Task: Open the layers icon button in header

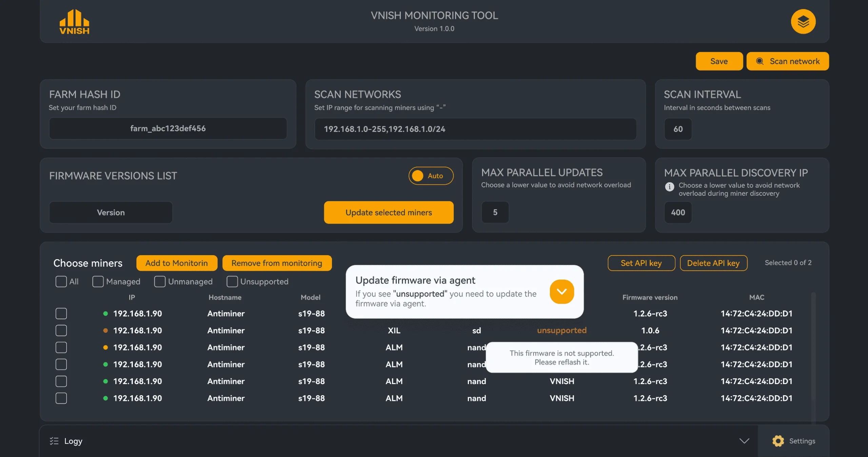Action: tap(803, 21)
